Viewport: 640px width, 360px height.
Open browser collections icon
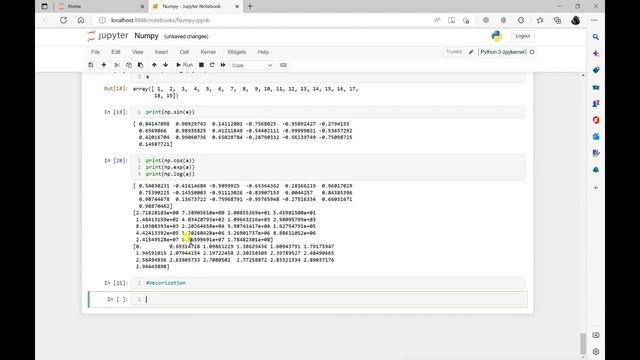[x=558, y=20]
